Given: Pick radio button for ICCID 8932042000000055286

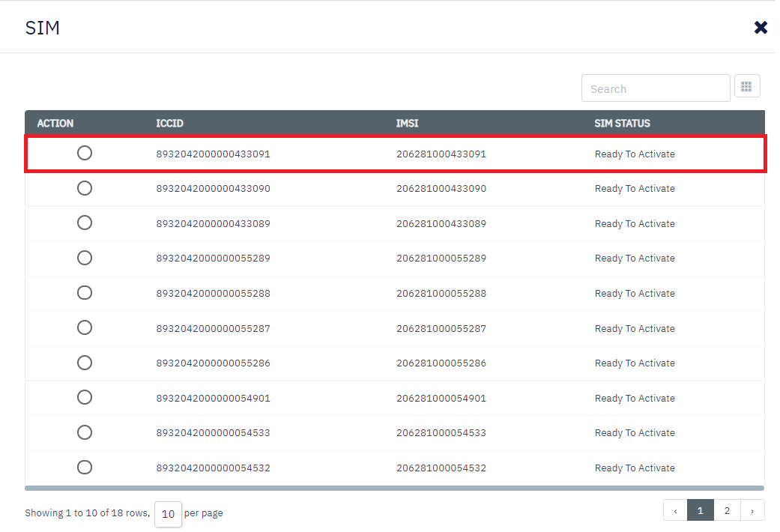Looking at the screenshot, I should tap(85, 363).
